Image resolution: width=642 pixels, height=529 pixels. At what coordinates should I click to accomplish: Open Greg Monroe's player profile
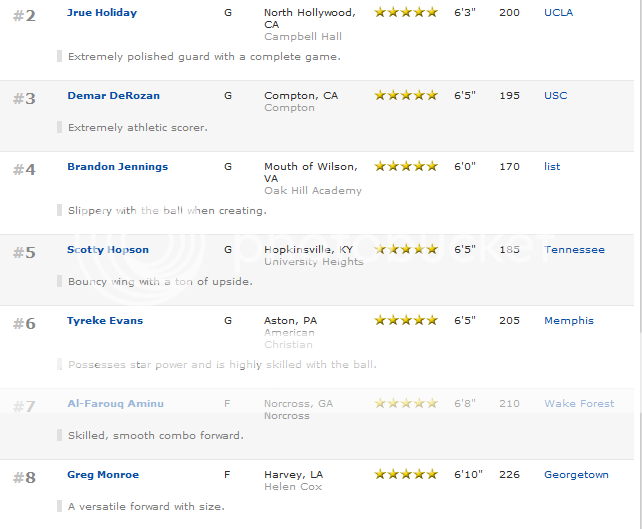click(x=103, y=475)
